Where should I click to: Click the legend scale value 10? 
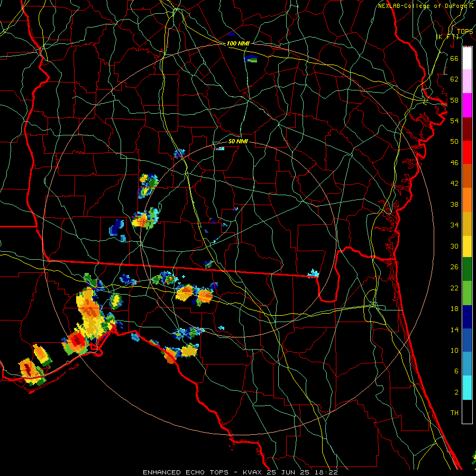[x=454, y=351]
